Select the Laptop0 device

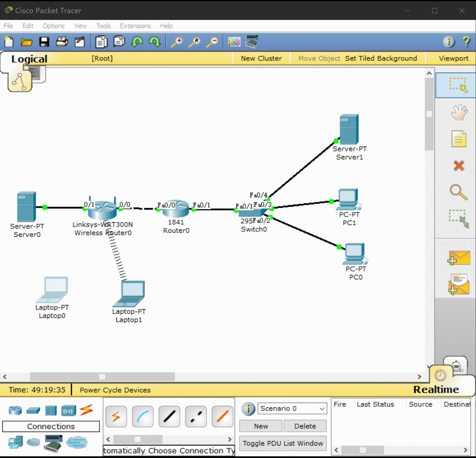tap(52, 290)
